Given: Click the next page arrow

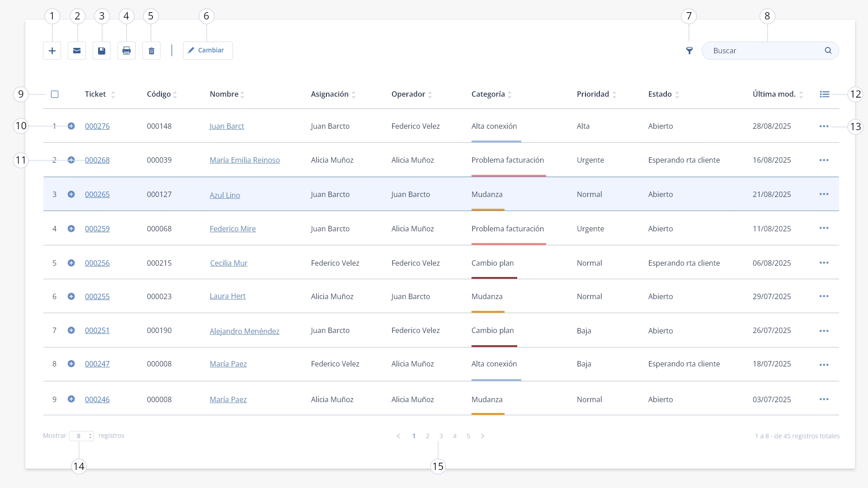Looking at the screenshot, I should point(482,436).
